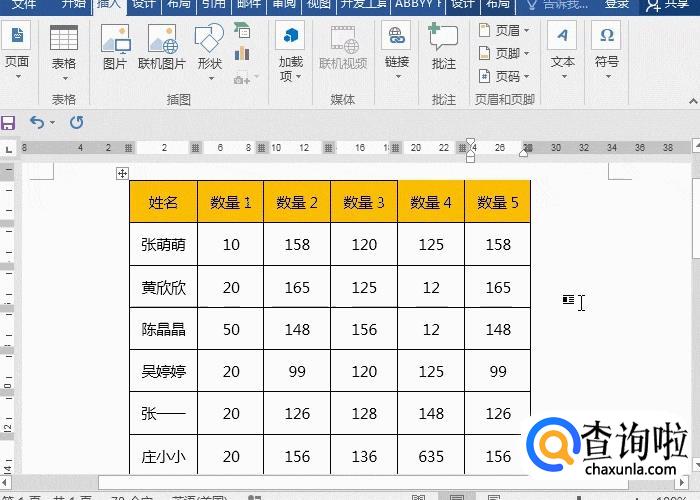
Task: Expand the 形状 dropdown arrow
Action: click(x=211, y=79)
